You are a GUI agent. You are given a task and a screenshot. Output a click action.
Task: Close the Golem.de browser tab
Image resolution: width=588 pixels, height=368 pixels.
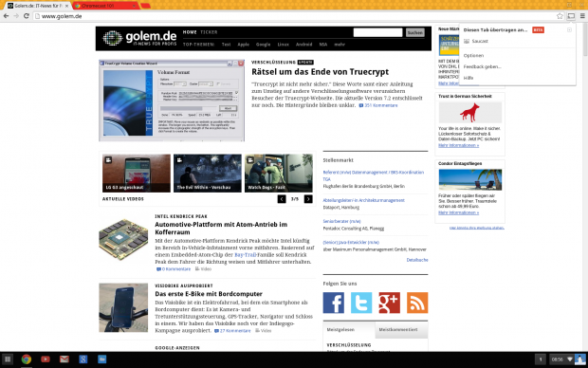pos(66,6)
